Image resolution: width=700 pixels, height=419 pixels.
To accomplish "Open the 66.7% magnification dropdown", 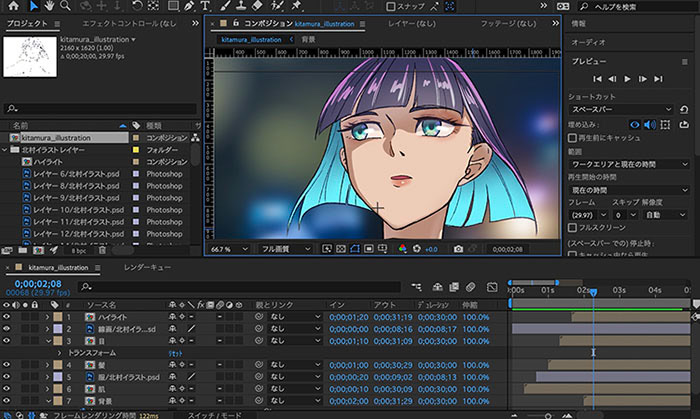I will point(229,249).
